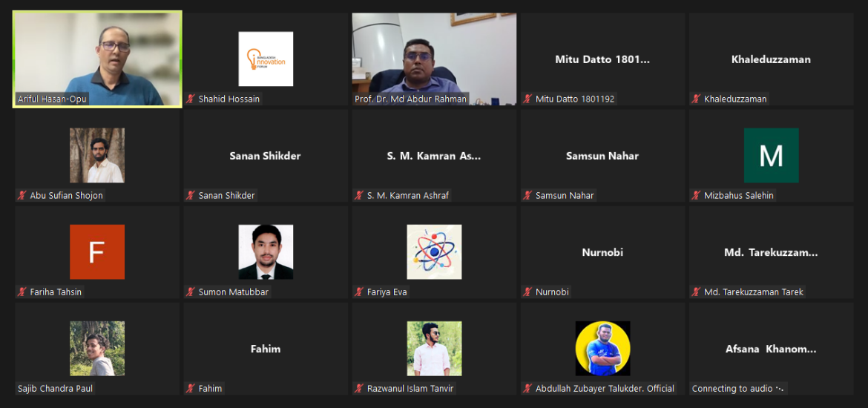This screenshot has width=868, height=408.
Task: Click Sajib Chandra Paul's profile photo
Action: (97, 348)
